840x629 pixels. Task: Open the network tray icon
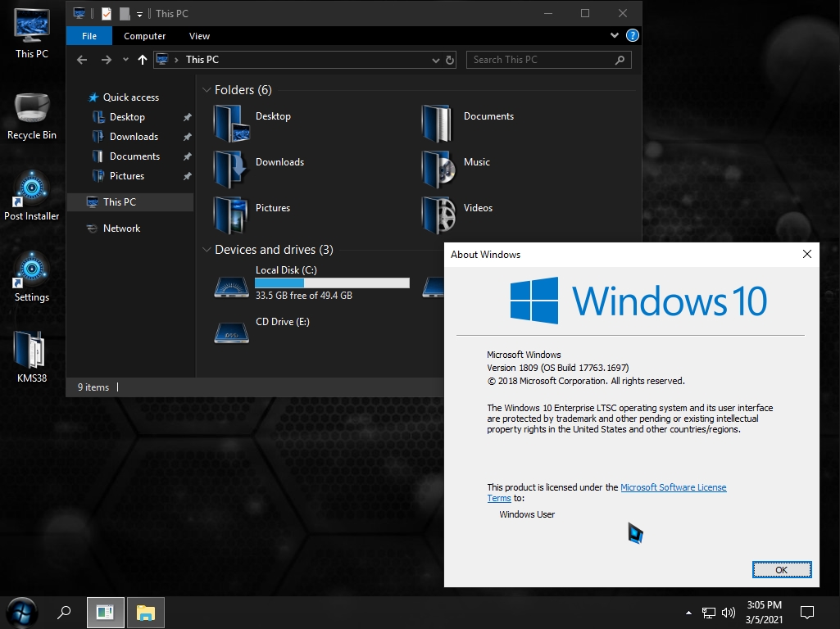pyautogui.click(x=709, y=613)
